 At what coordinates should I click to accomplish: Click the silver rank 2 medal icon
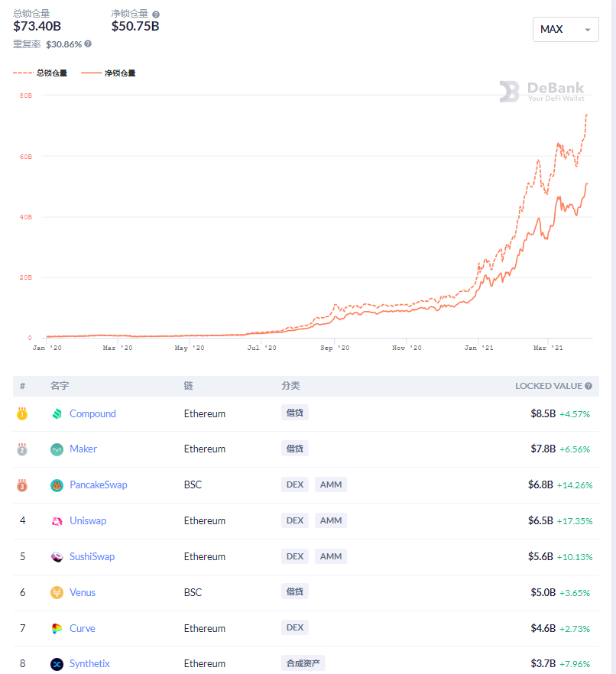(22, 449)
